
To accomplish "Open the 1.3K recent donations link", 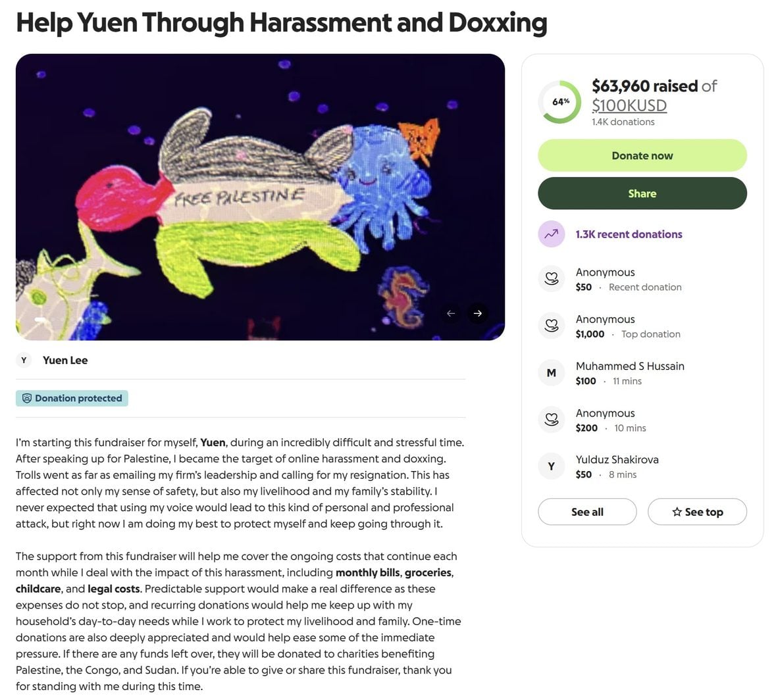I will tap(629, 234).
